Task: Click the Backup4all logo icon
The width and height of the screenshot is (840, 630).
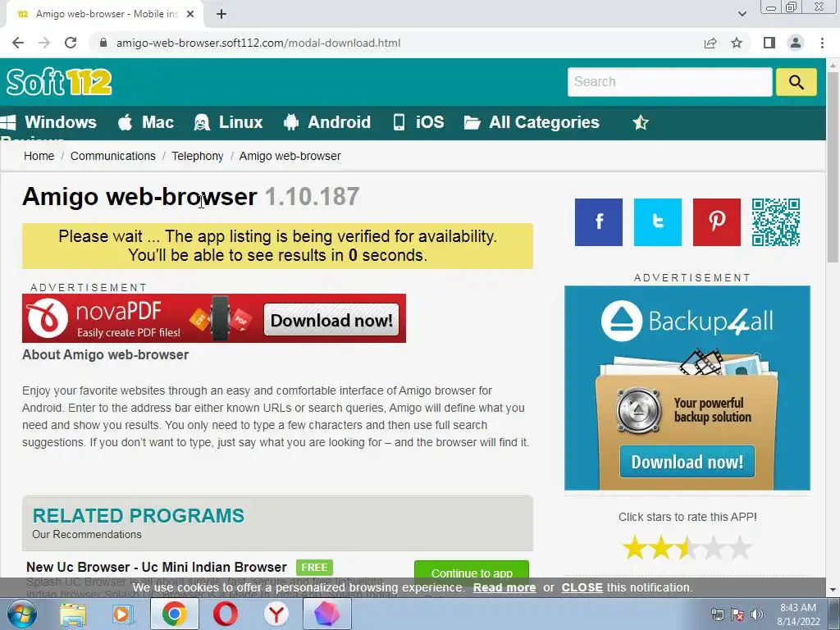Action: coord(622,321)
